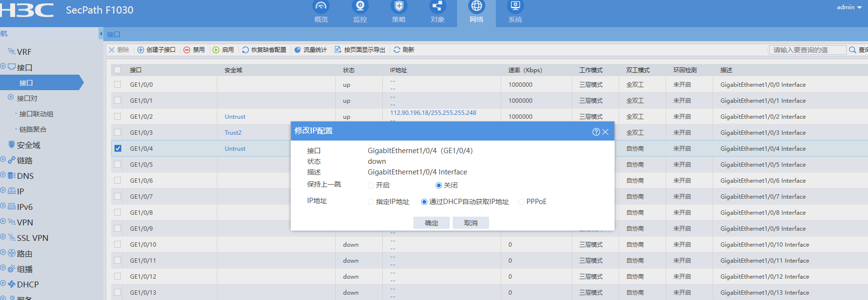Image resolution: width=868 pixels, height=300 pixels.
Task: Open the 对象 objects icon
Action: pyautogui.click(x=437, y=7)
